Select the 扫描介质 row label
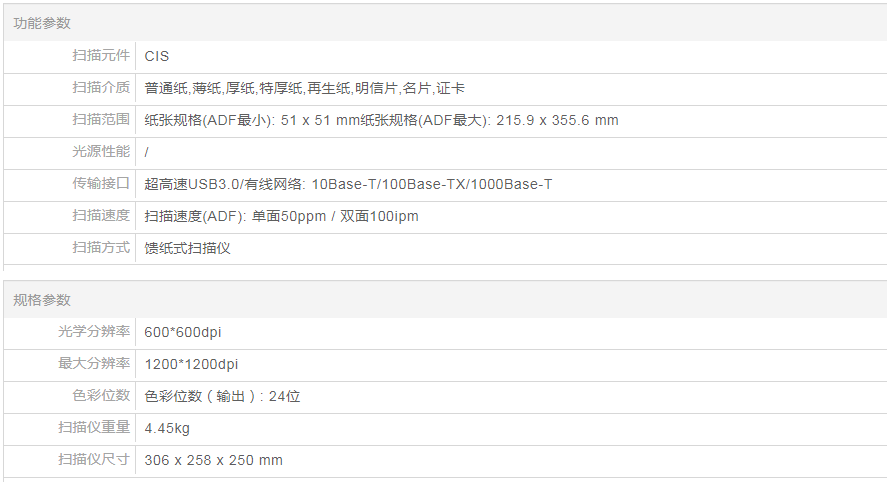 tap(100, 88)
